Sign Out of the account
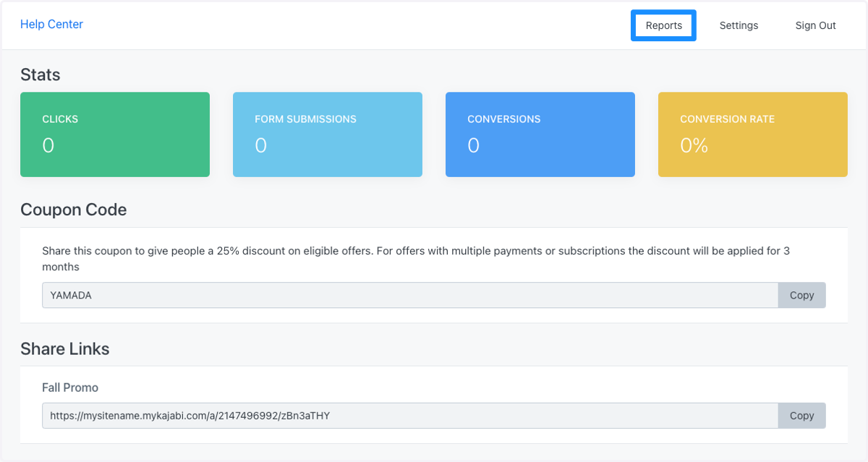Screen dimensions: 868x462 [x=815, y=25]
